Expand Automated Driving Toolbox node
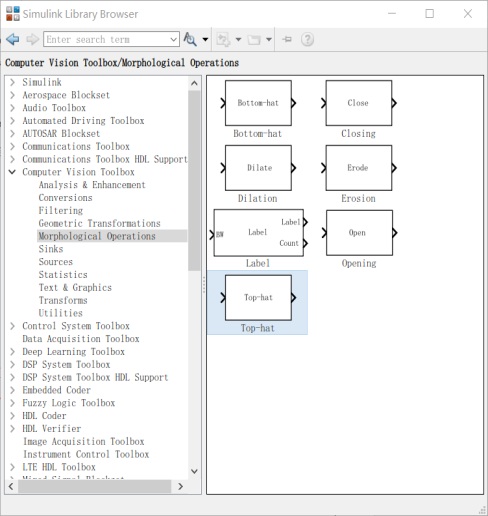The height and width of the screenshot is (516, 488). click(12, 121)
